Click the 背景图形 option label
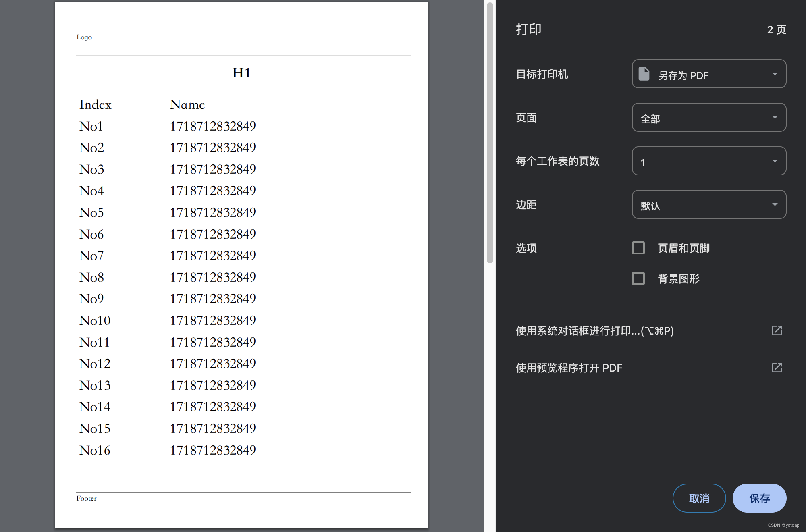 pos(679,279)
